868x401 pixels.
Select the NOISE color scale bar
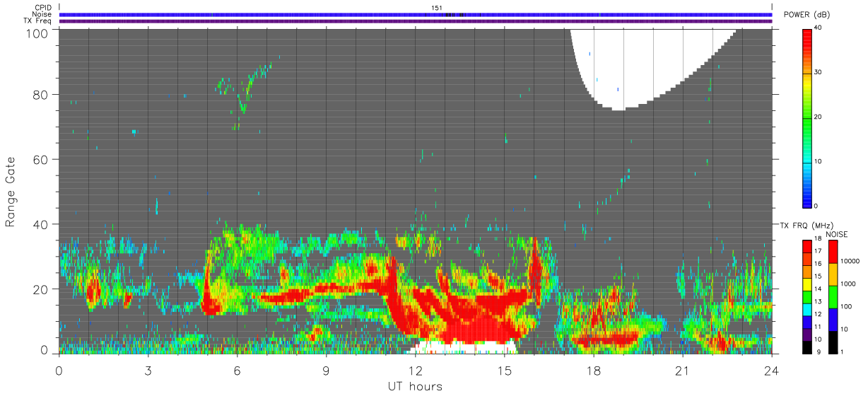click(x=833, y=297)
